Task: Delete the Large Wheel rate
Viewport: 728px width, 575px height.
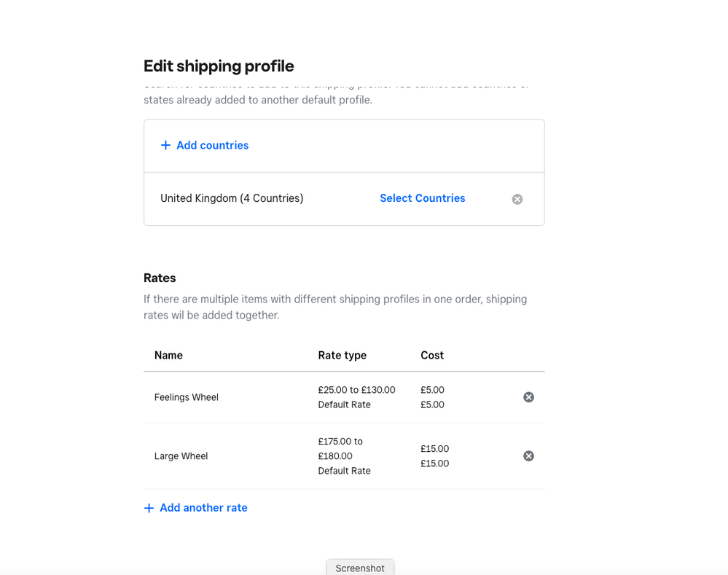Action: [x=529, y=456]
